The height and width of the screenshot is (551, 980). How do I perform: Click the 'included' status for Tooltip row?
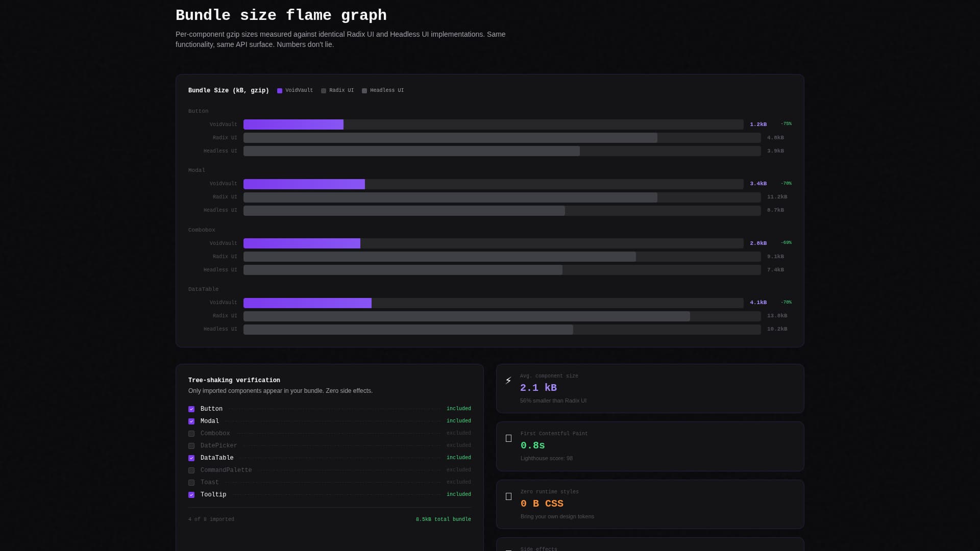click(x=459, y=494)
